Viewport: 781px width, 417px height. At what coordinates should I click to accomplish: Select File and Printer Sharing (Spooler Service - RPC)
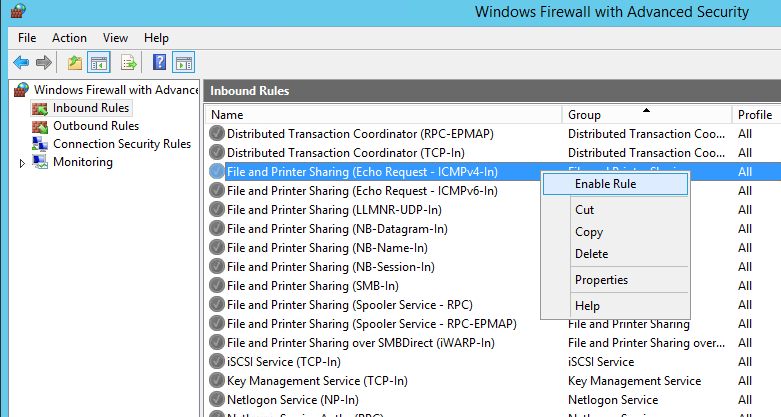(350, 304)
